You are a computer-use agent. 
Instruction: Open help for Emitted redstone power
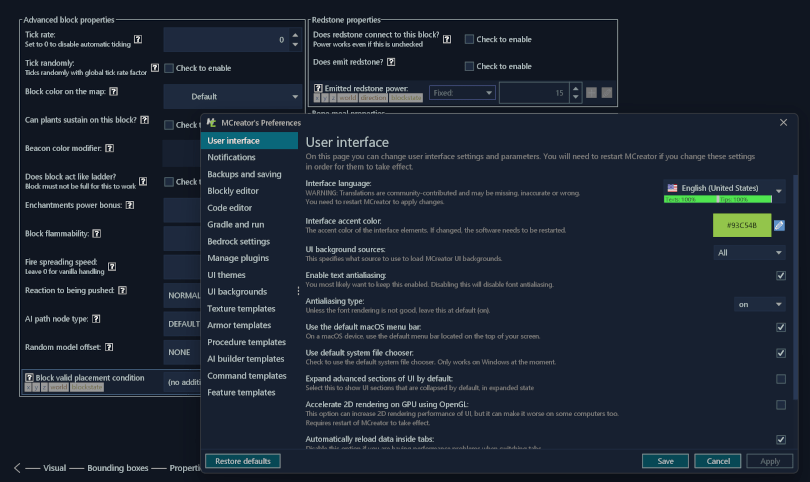click(x=318, y=88)
